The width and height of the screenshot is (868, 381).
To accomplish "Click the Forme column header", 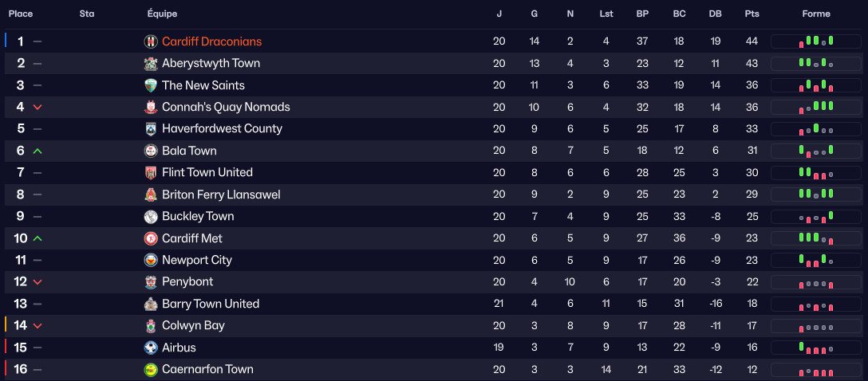I will [816, 14].
